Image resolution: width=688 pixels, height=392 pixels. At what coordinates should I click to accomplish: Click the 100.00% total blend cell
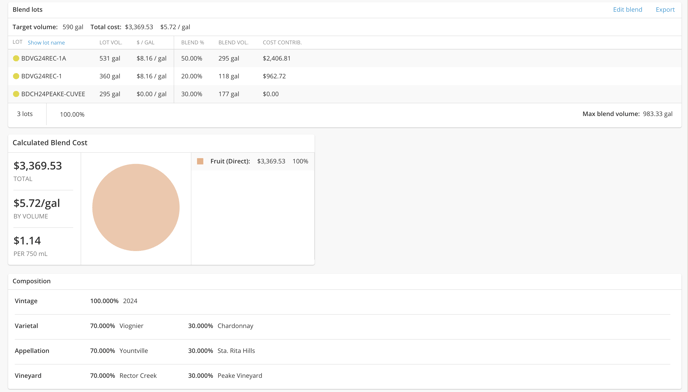tap(72, 115)
